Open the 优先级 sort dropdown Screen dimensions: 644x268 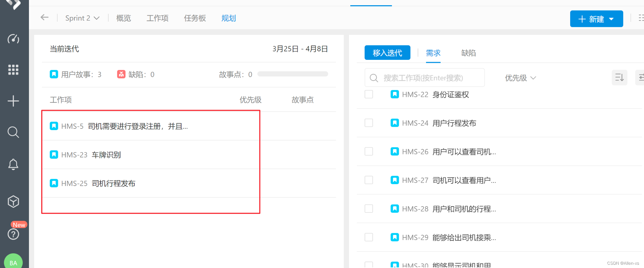coord(520,78)
